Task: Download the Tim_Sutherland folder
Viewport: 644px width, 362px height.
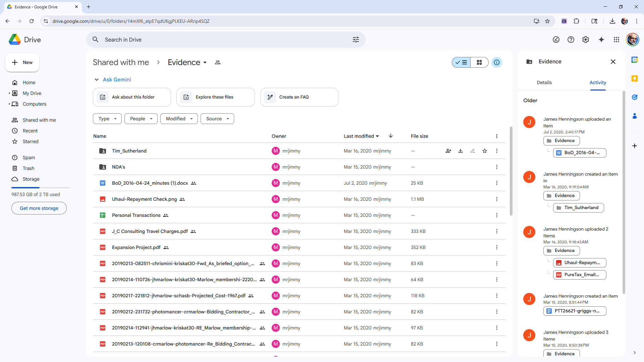Action: [x=461, y=151]
